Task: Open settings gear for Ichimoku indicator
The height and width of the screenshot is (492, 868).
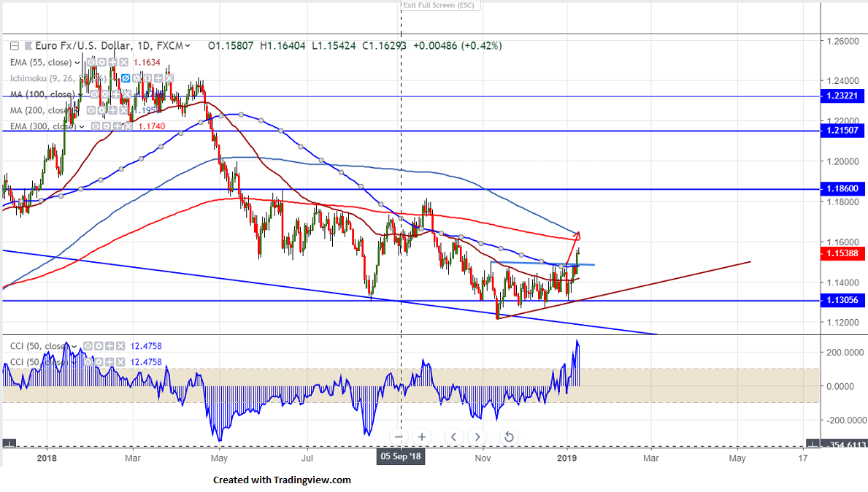Action: click(x=137, y=78)
